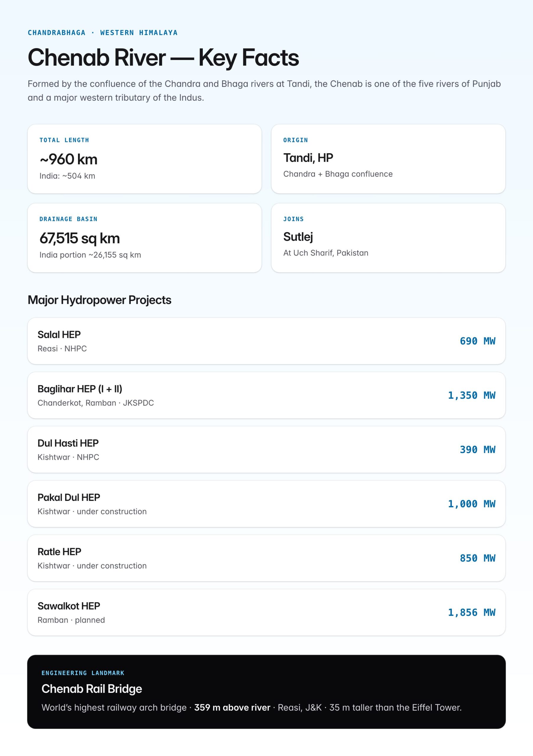Click 'Chandra + Bhaga confluence' subtitle

coord(338,174)
